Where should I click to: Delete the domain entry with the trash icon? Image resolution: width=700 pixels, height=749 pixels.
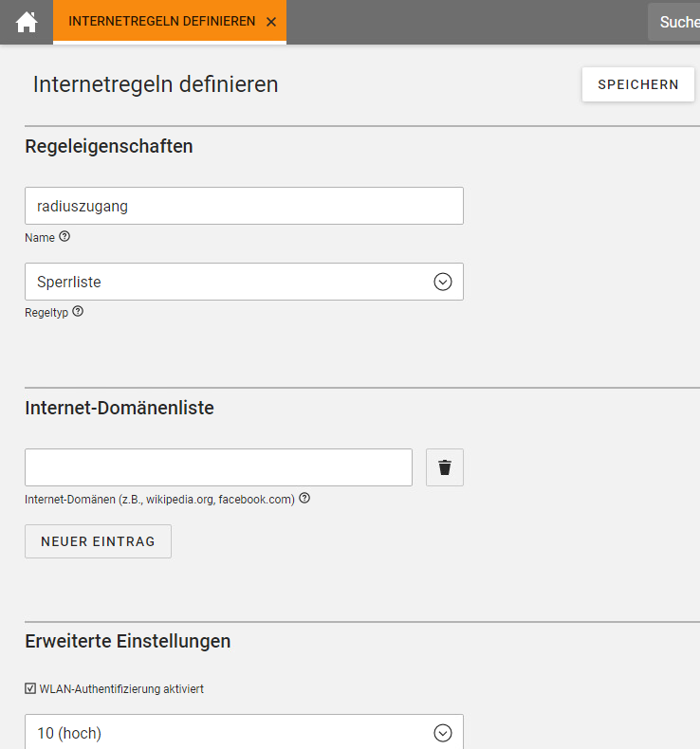tap(445, 467)
